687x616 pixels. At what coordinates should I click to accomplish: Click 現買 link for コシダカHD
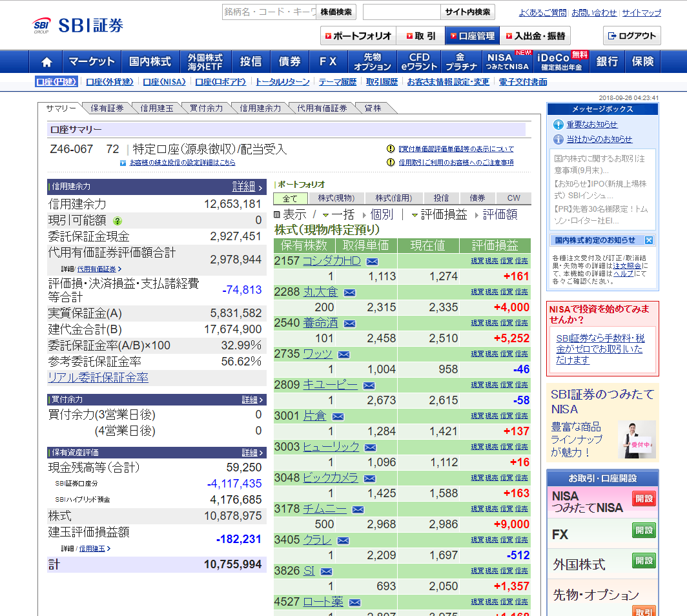point(477,261)
